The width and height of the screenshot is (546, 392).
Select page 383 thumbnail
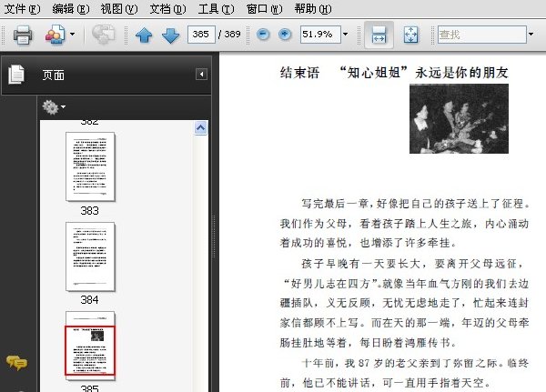[90, 166]
